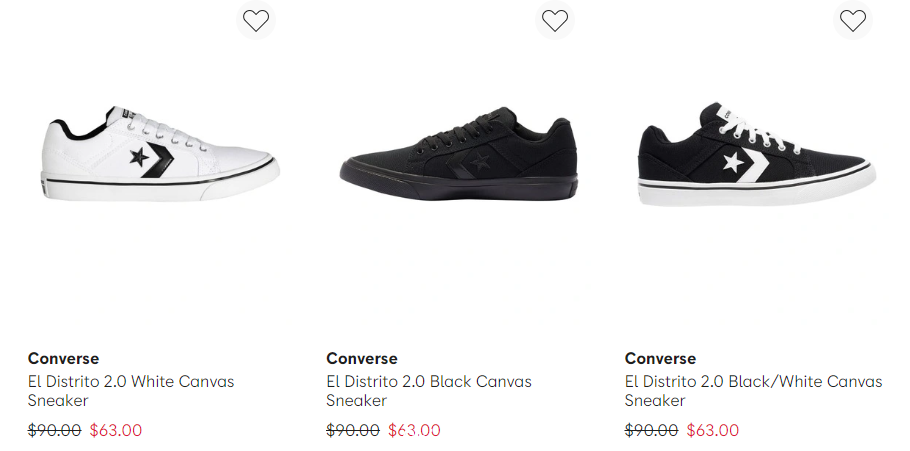Favorite the all-black canvas sneaker
Image resolution: width=910 pixels, height=451 pixels.
click(x=554, y=21)
